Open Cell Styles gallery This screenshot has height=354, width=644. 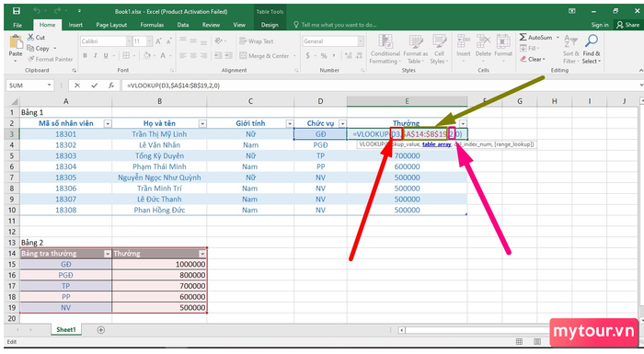(439, 50)
